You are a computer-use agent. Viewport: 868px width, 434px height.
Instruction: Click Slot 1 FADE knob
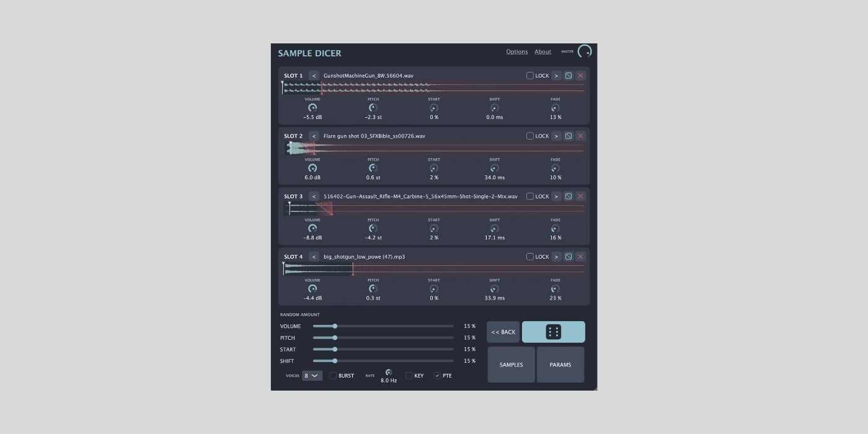tap(556, 108)
